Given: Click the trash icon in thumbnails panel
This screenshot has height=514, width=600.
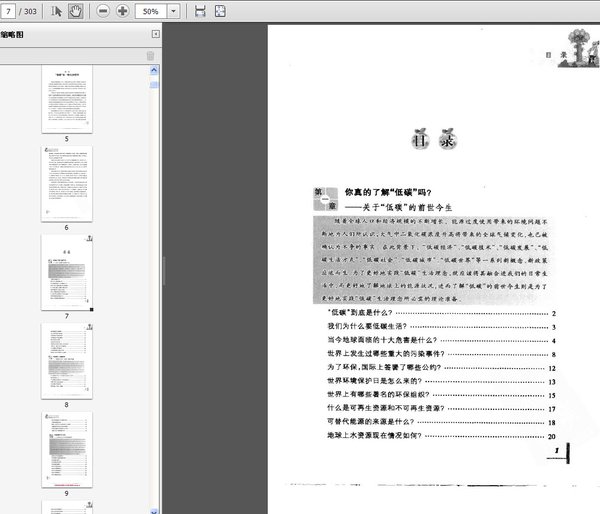Looking at the screenshot, I should [150, 56].
